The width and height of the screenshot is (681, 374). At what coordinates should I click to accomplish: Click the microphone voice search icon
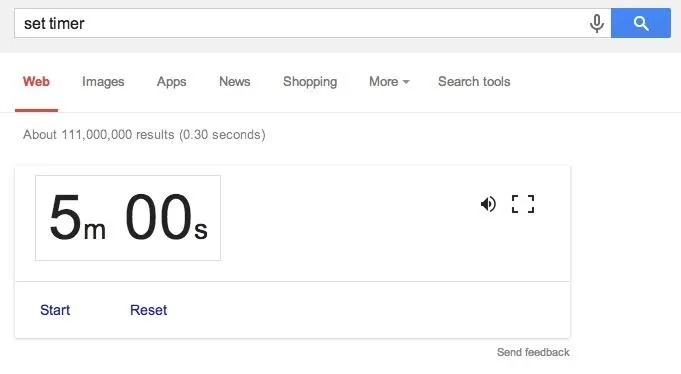[x=597, y=23]
